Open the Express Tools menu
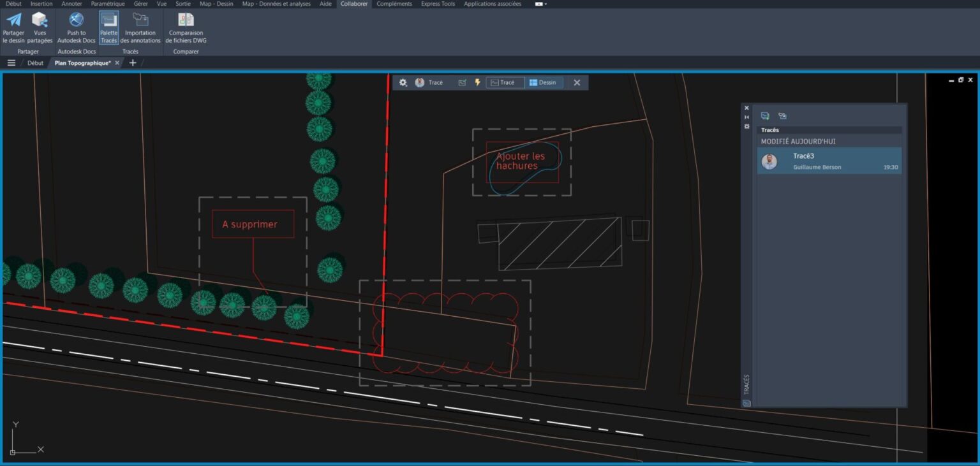Viewport: 980px width, 466px height. pos(438,4)
